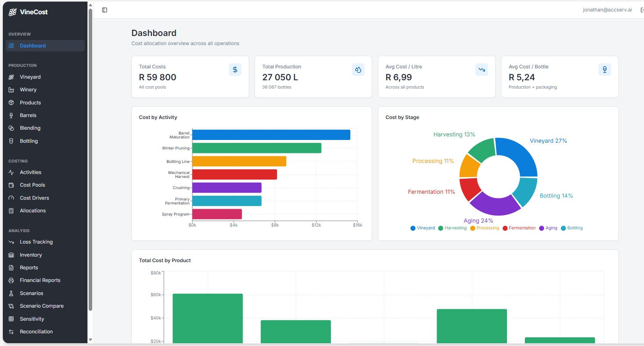Toggle Fermentation in the stage chart legend
The width and height of the screenshot is (644, 346).
coord(519,228)
